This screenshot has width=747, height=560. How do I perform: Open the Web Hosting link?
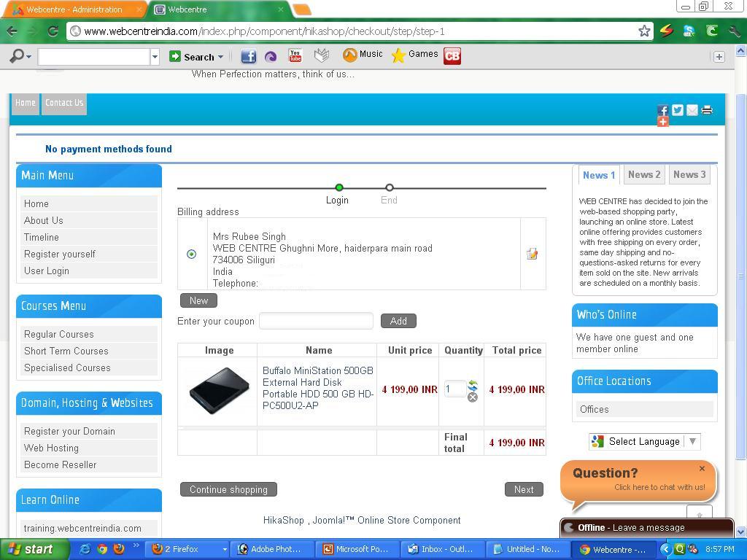click(89, 448)
